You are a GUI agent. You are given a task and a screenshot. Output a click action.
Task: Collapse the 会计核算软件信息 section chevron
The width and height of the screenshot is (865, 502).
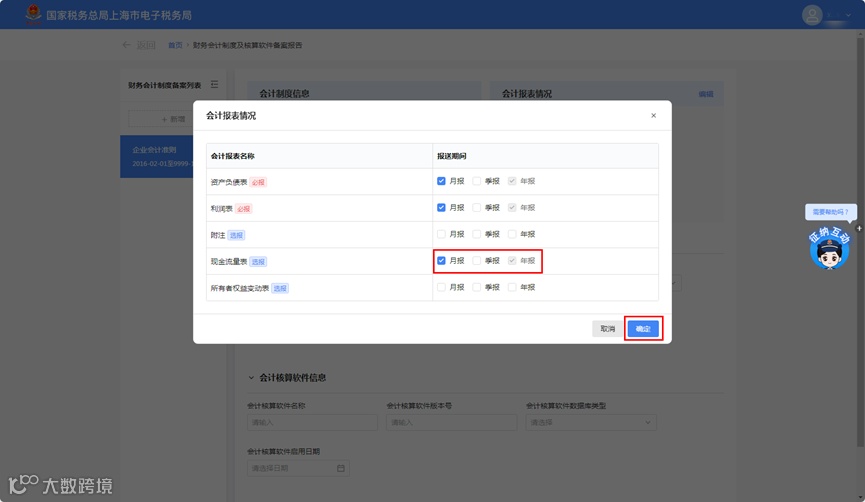coord(251,378)
